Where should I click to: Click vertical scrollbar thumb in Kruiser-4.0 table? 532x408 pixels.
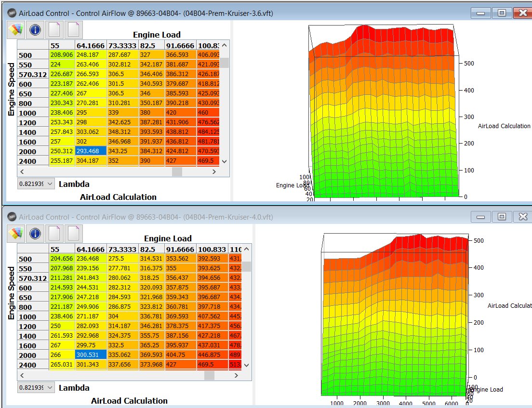tap(247, 266)
